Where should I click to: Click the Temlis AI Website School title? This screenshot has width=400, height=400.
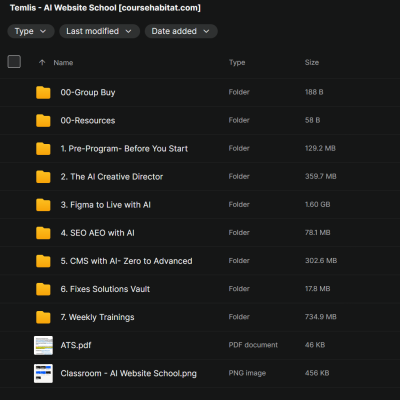(x=105, y=8)
